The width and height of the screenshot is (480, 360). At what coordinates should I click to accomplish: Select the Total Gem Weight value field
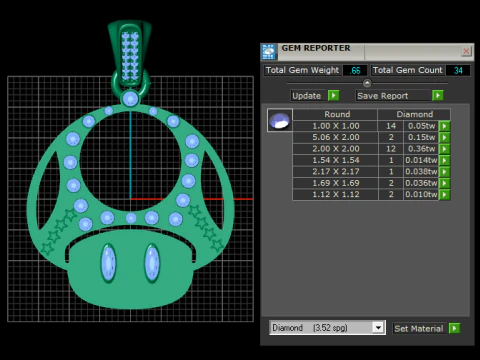(355, 71)
